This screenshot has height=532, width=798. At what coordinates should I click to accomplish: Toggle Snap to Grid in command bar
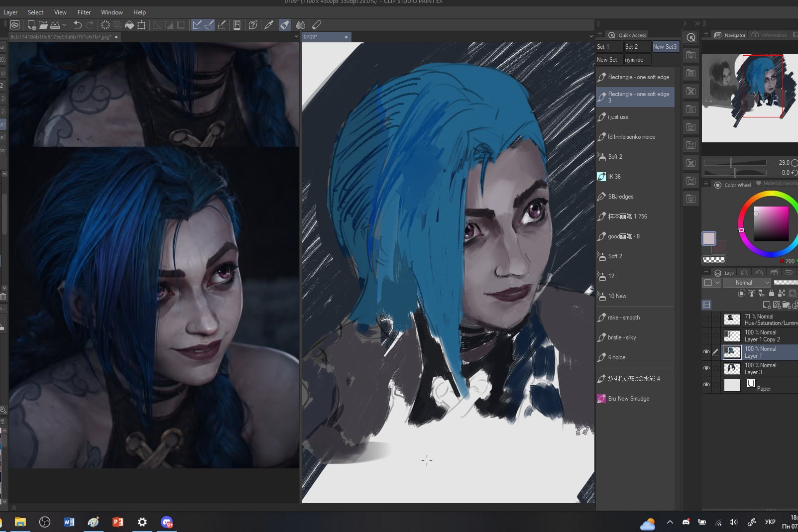222,25
